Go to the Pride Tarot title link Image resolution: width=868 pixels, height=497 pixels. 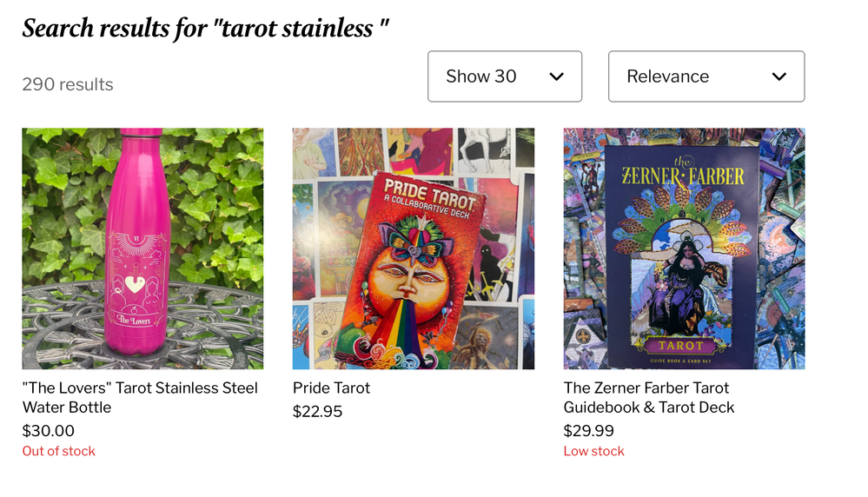[331, 388]
